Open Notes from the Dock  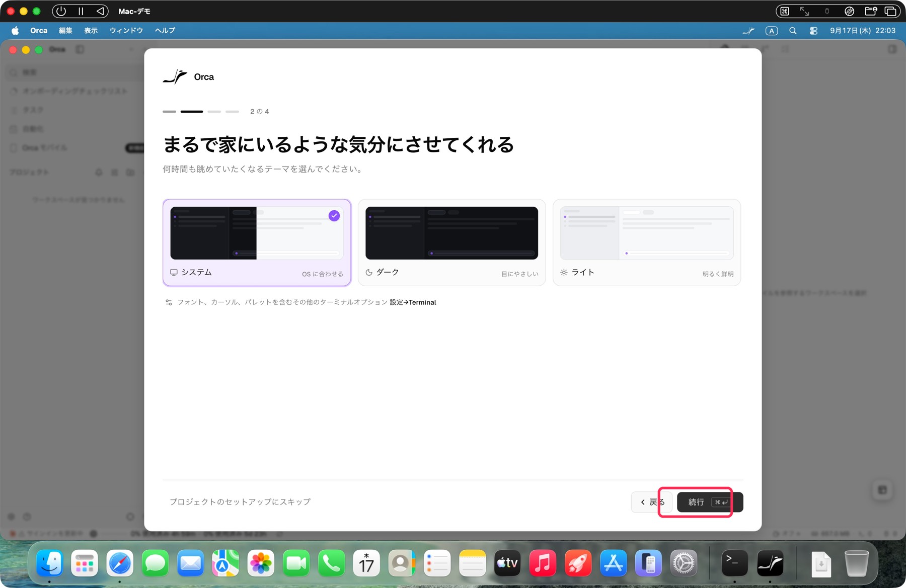pyautogui.click(x=472, y=563)
